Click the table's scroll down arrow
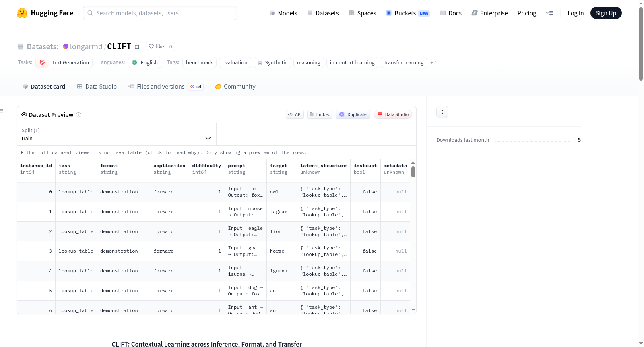 (x=413, y=310)
